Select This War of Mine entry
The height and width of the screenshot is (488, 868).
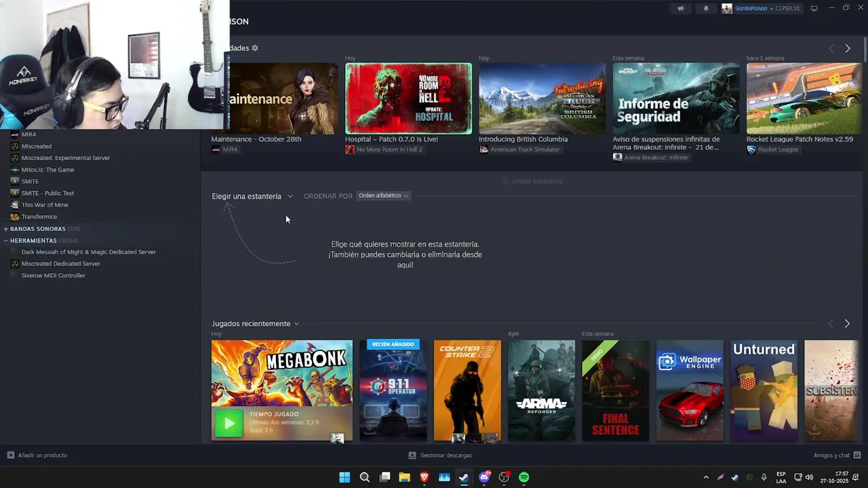(x=45, y=205)
